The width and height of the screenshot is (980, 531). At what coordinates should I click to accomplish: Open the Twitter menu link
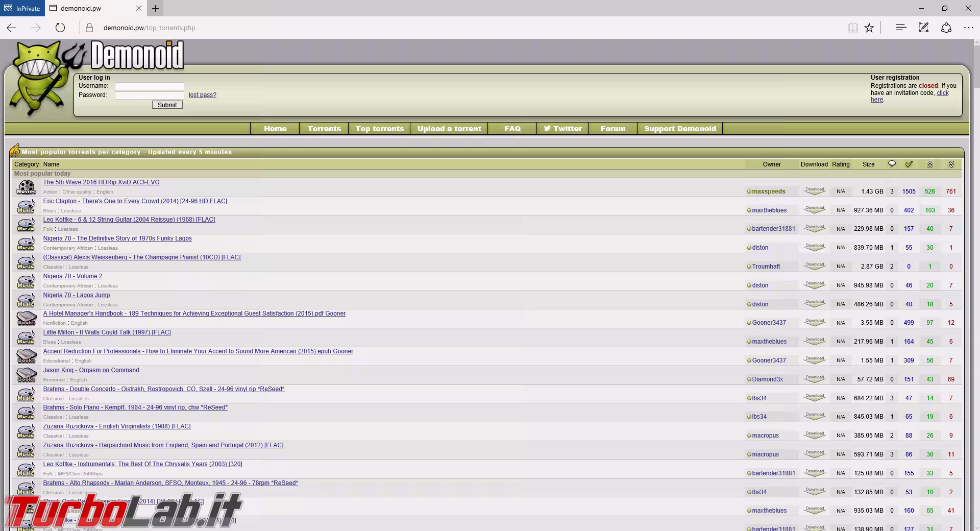point(562,129)
